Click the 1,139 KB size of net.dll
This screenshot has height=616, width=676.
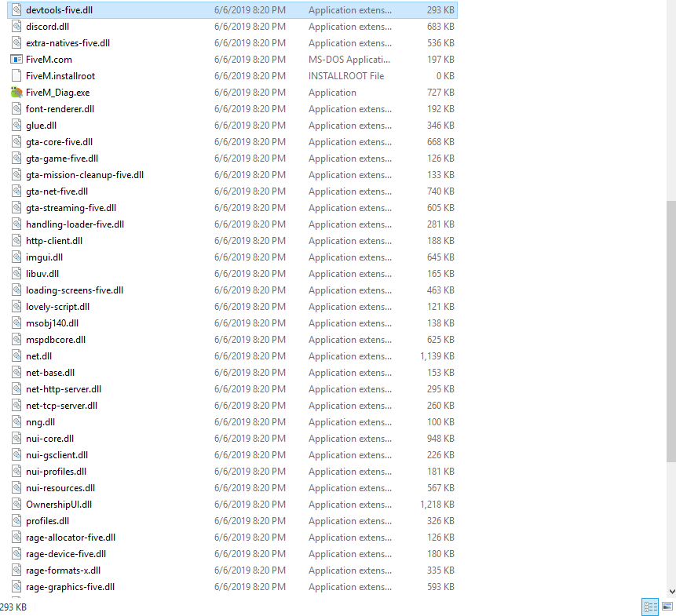click(x=437, y=356)
